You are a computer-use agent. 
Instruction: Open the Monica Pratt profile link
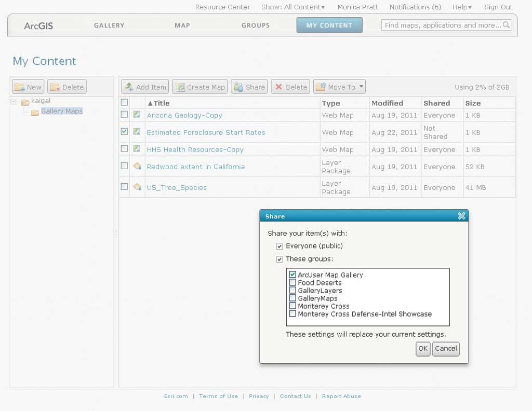coord(357,7)
